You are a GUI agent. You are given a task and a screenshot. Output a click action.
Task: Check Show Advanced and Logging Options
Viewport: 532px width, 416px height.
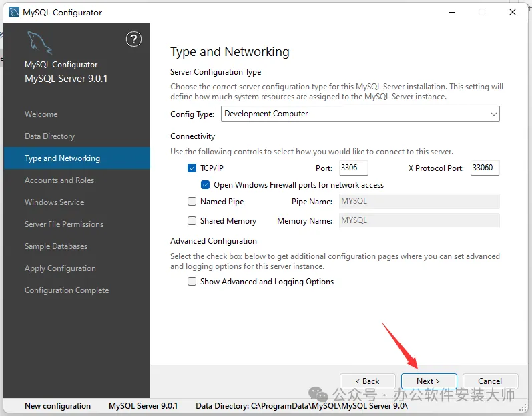(x=192, y=282)
